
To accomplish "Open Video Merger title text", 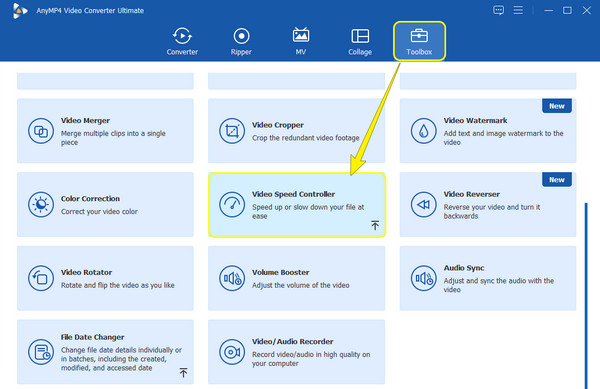I will coord(85,120).
